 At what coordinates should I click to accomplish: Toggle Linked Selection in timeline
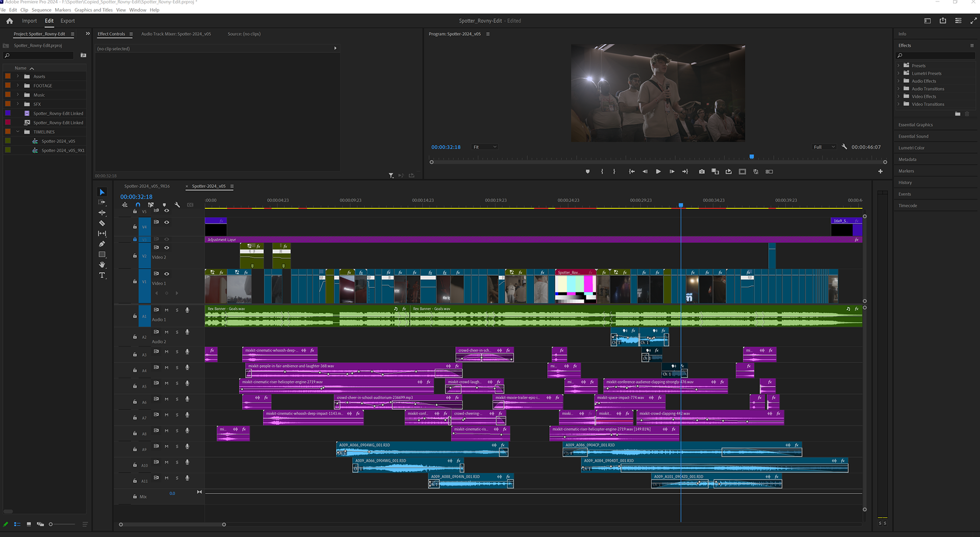click(151, 205)
